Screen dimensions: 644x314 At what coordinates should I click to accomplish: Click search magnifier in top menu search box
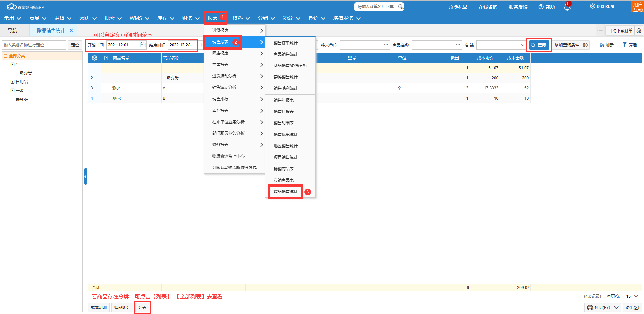pyautogui.click(x=400, y=7)
